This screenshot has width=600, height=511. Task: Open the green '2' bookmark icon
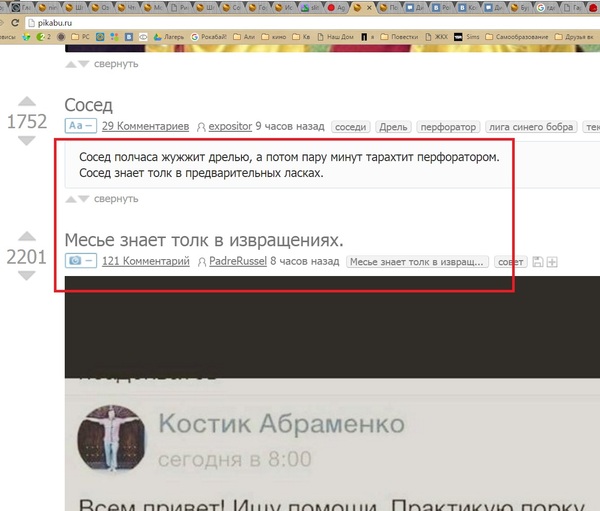(x=43, y=37)
